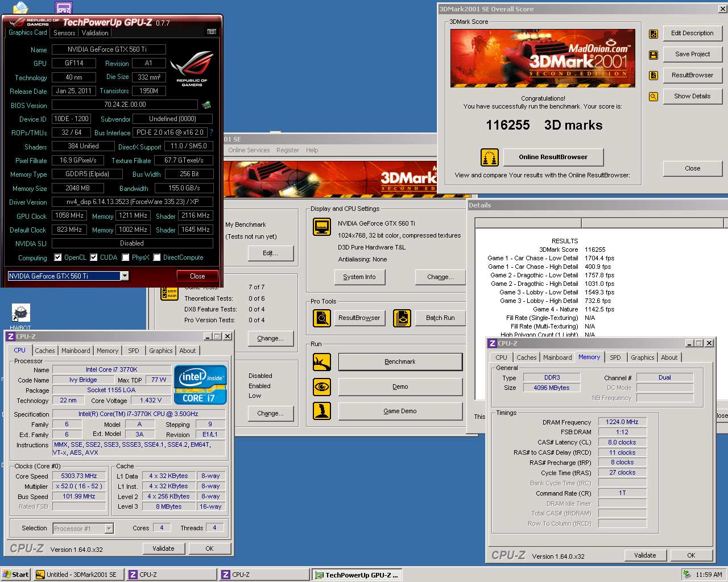Click the GPU-Z screenshot camera icon

pos(212,32)
